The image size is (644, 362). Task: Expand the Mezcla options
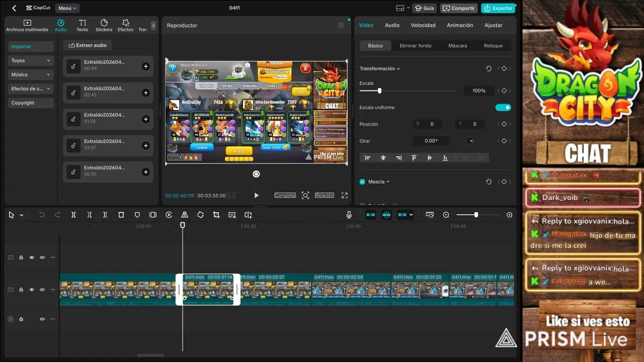coord(388,182)
